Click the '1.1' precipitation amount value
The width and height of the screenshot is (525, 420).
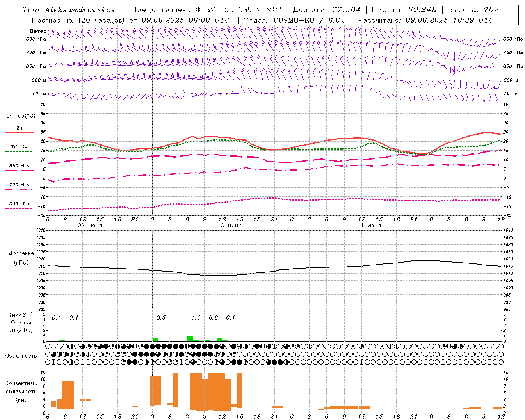pyautogui.click(x=196, y=318)
